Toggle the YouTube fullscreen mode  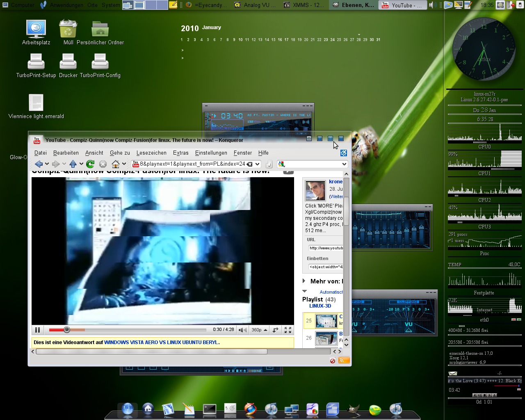coord(288,330)
